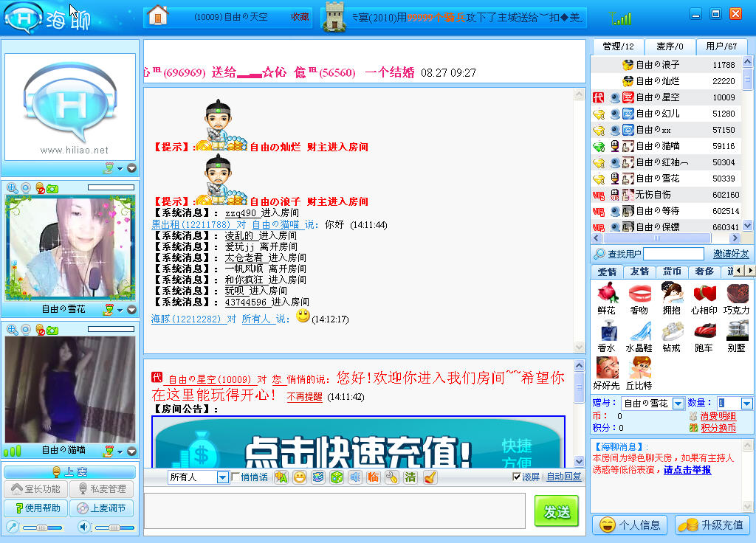
Task: Block audio of 自由の猫喵 with mute-user icon
Action: click(x=40, y=330)
